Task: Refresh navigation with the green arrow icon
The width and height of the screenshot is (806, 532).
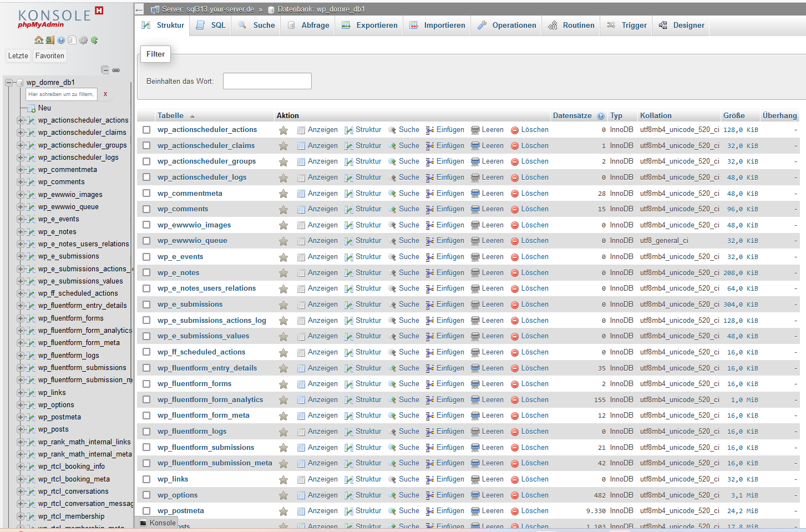Action: click(94, 40)
